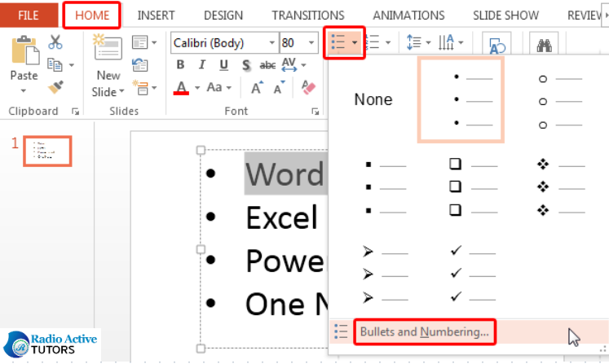Switch to the DESIGN tab
This screenshot has width=609, height=364.
[x=223, y=15]
